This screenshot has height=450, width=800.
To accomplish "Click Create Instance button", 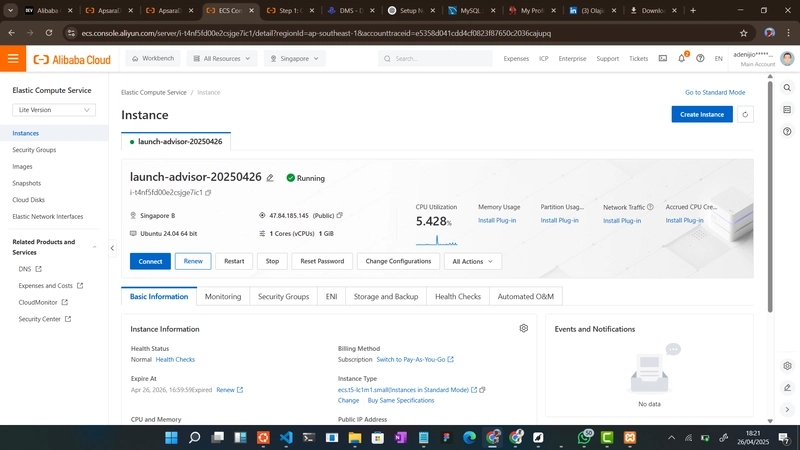I will [x=702, y=114].
